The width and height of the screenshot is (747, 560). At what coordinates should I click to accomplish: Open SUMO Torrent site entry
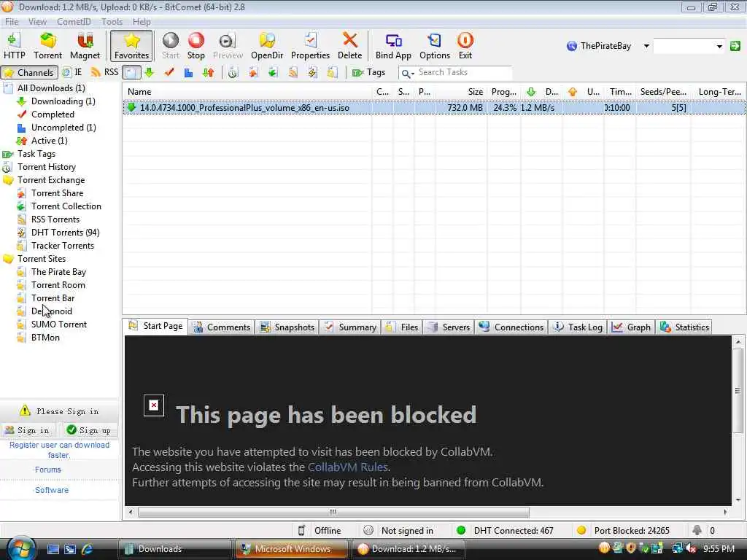59,324
